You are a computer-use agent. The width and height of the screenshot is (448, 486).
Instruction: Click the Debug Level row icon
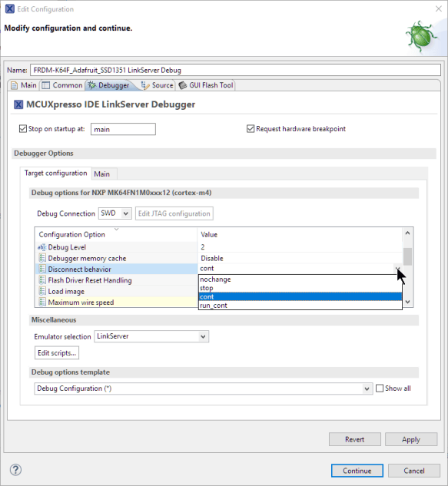tap(41, 247)
